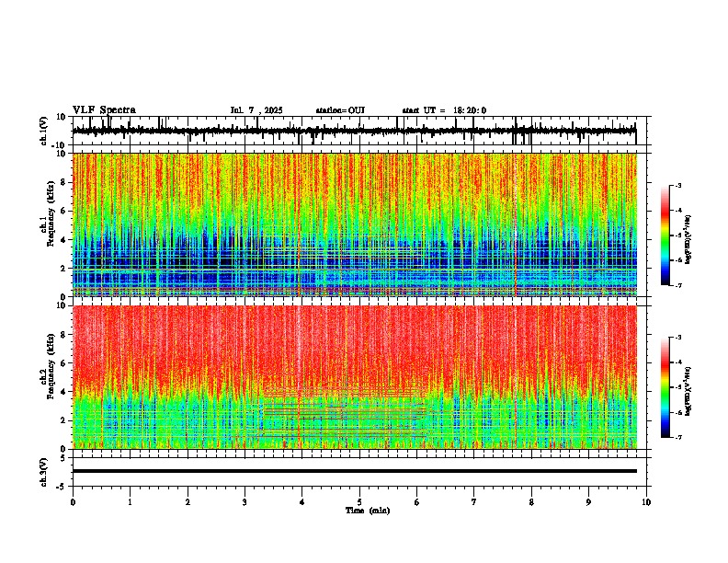Click the ch.1 colorbar '-3' label
728x563 pixels.
[678, 185]
